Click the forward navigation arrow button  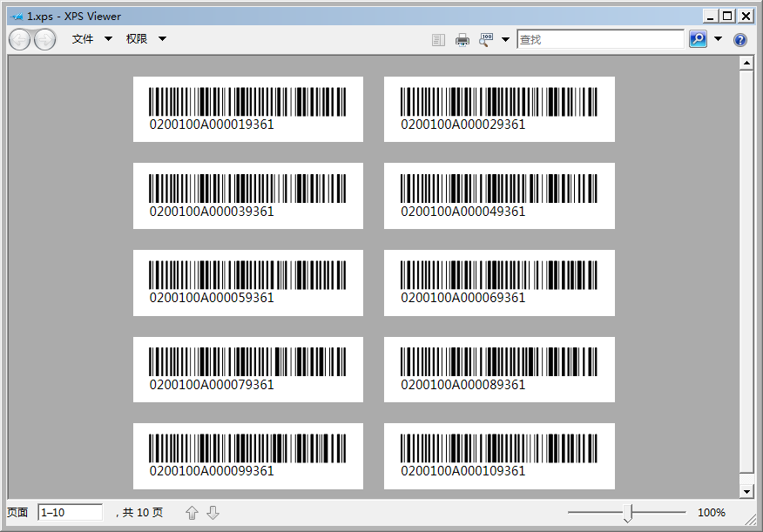44,39
